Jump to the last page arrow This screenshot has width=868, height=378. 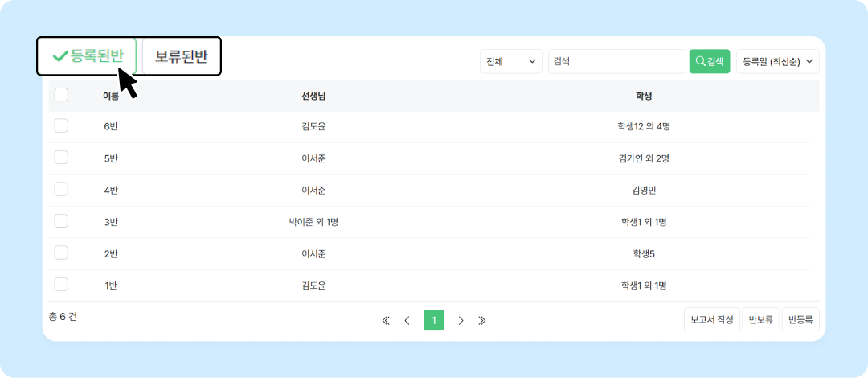tap(482, 320)
